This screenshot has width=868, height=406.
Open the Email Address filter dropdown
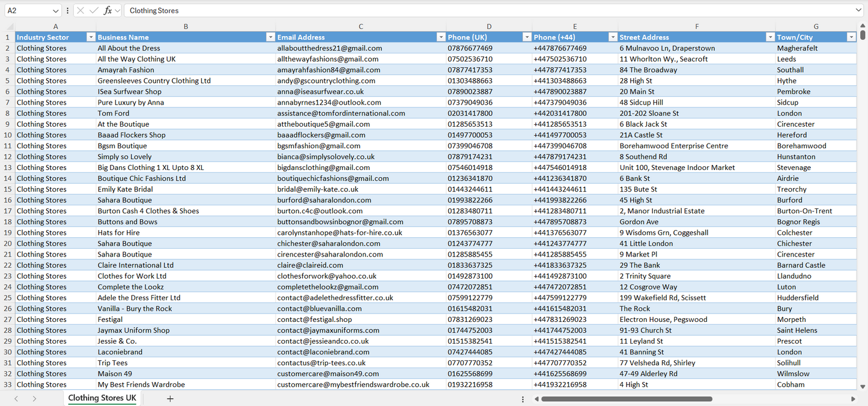coord(441,37)
